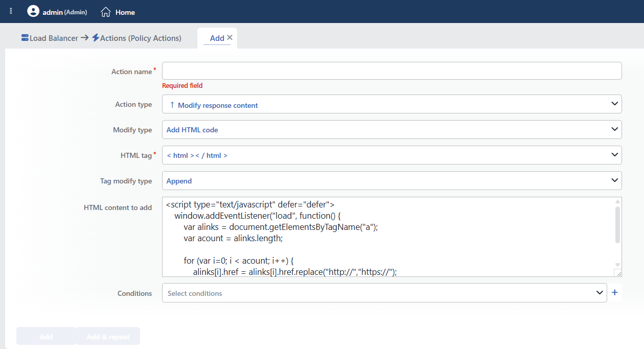644x349 pixels.
Task: Click the scroll down arrow of the textarea
Action: 617,265
